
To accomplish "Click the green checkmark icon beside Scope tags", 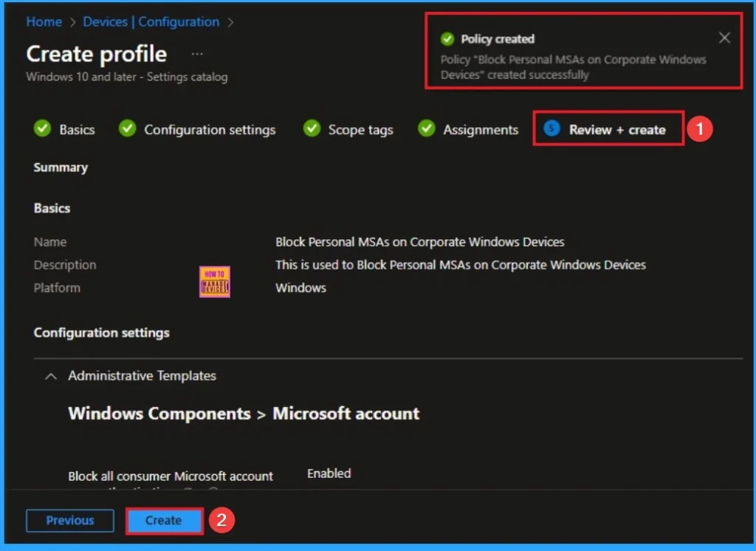I will 312,129.
